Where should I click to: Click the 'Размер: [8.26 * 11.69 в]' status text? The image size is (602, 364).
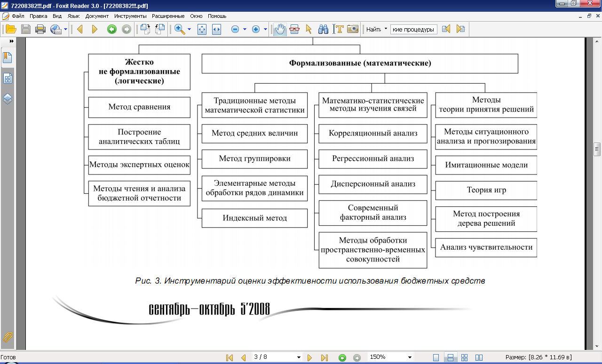(539, 358)
